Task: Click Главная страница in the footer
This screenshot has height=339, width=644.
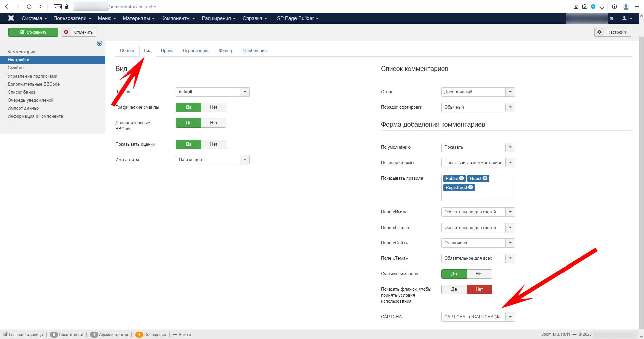Action: click(x=23, y=335)
